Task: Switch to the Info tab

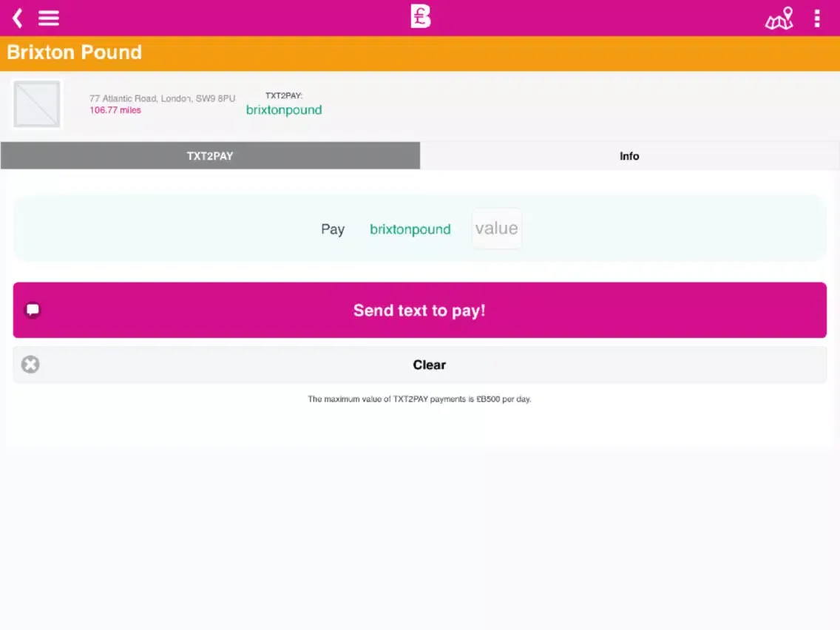Action: click(629, 156)
